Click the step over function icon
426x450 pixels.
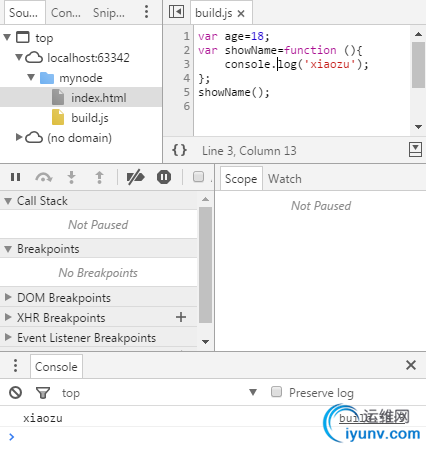click(x=44, y=177)
